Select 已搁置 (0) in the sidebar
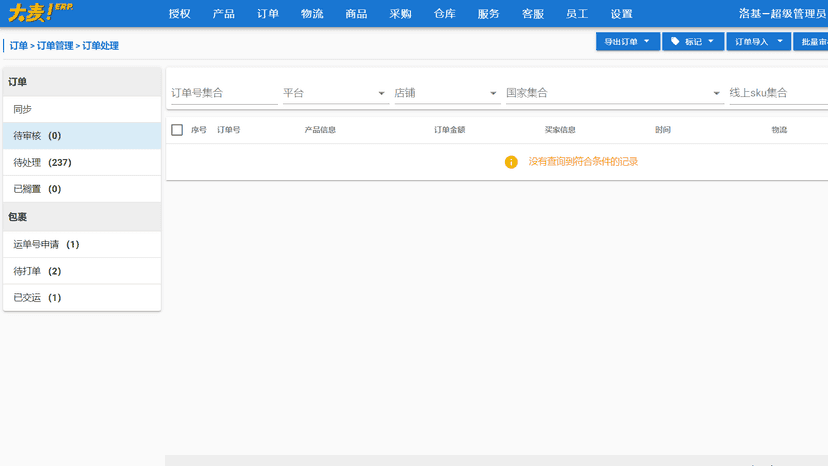 pos(82,189)
